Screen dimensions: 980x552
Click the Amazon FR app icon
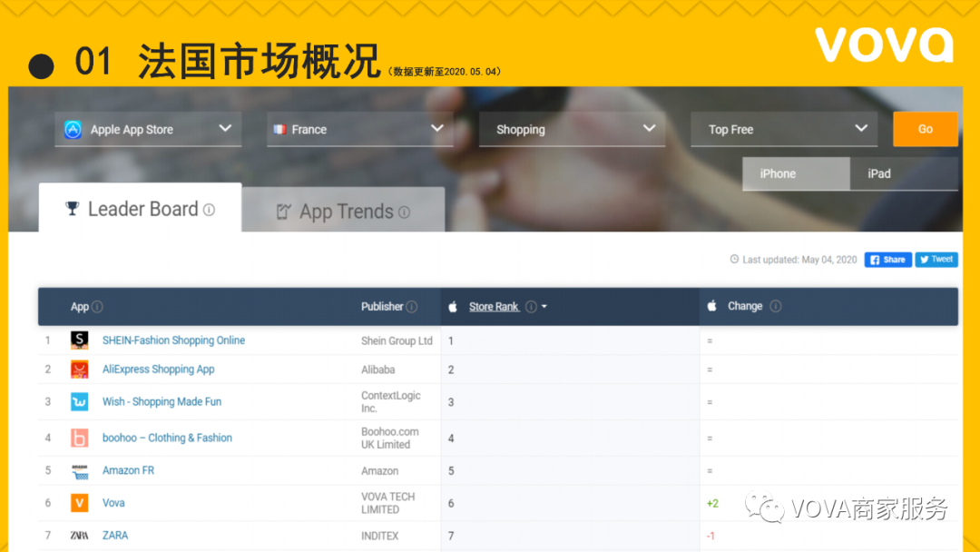click(x=79, y=471)
